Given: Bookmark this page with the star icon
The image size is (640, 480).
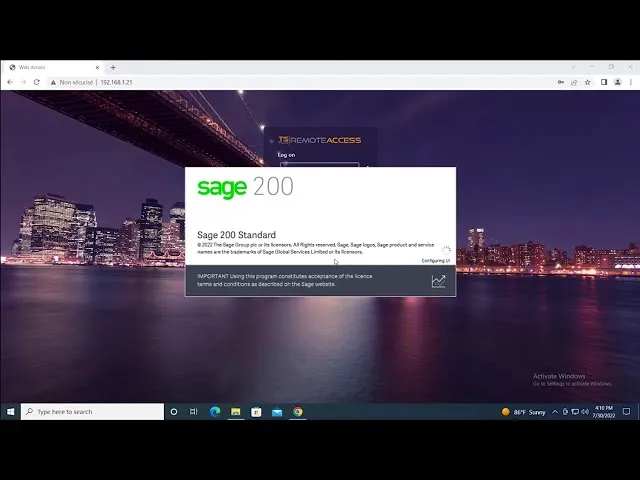Looking at the screenshot, I should [x=587, y=82].
